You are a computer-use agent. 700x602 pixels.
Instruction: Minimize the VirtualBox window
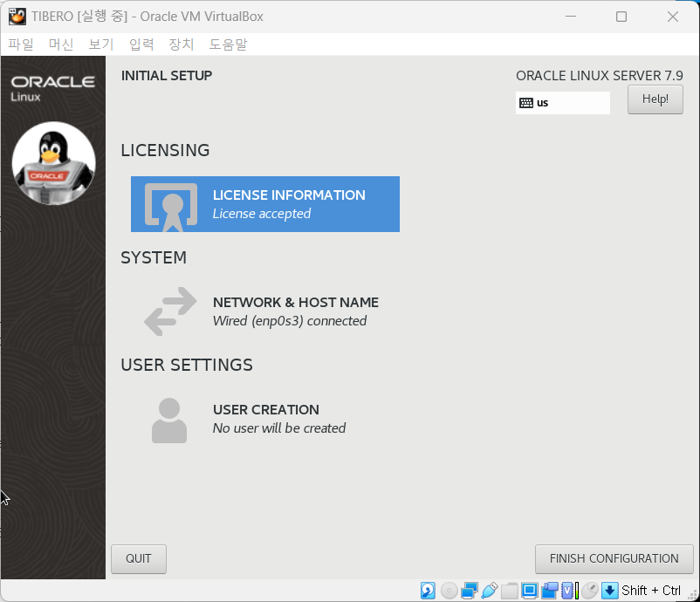pos(571,17)
